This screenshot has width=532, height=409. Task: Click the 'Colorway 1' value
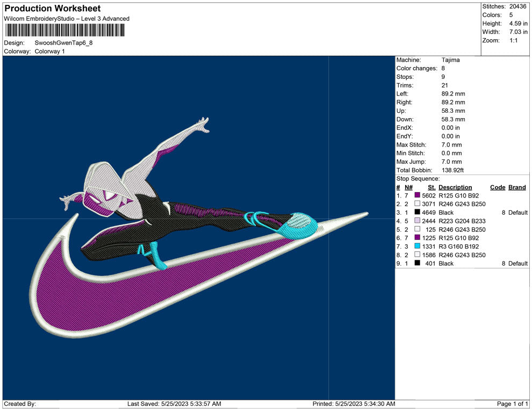click(x=49, y=52)
